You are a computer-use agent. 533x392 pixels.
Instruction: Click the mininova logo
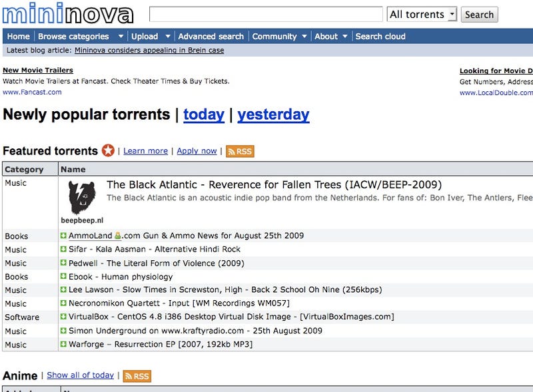(x=68, y=13)
